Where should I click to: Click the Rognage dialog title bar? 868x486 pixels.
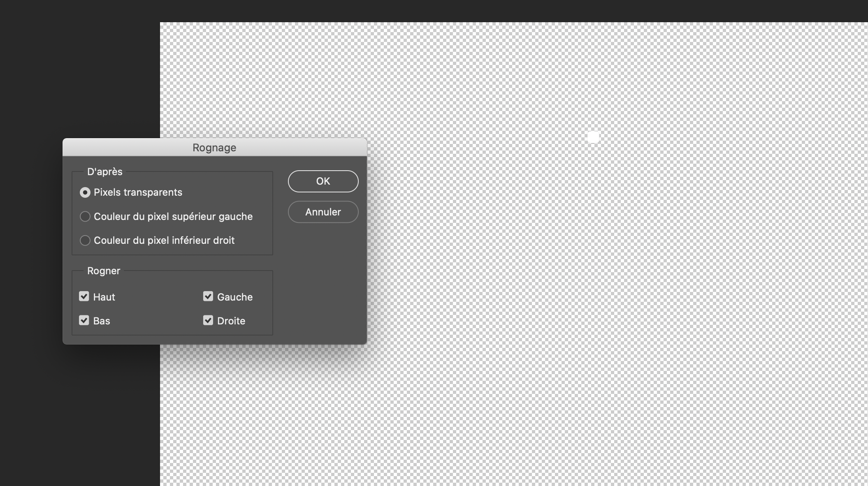[x=214, y=148]
